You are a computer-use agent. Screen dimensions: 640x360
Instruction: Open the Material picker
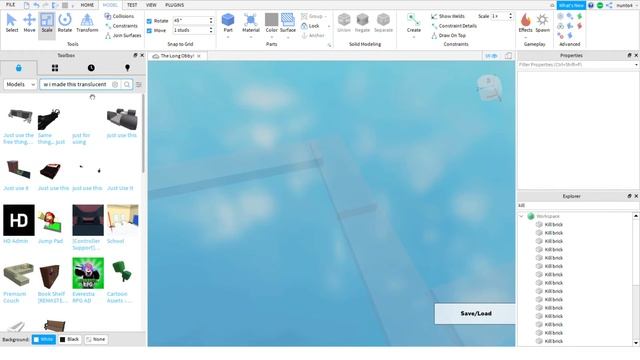click(251, 23)
